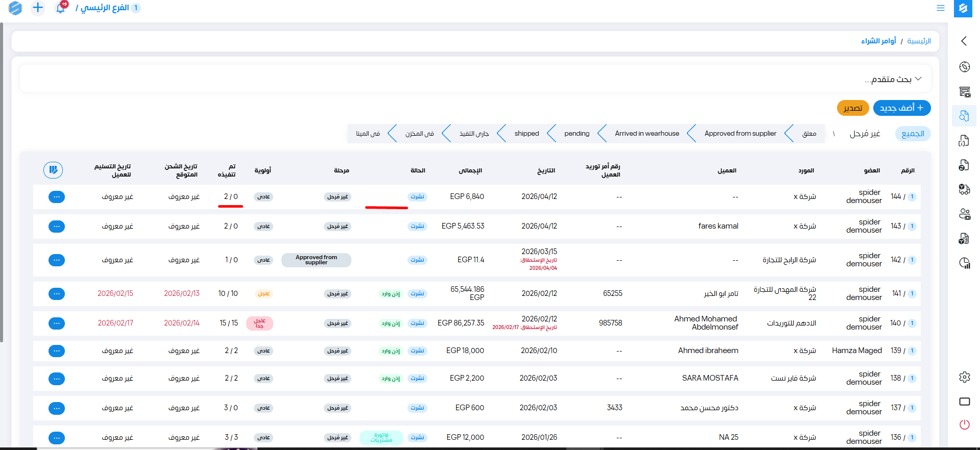This screenshot has width=980, height=450.
Task: Select the 'Approved from supplier' stage tab
Action: (x=740, y=134)
